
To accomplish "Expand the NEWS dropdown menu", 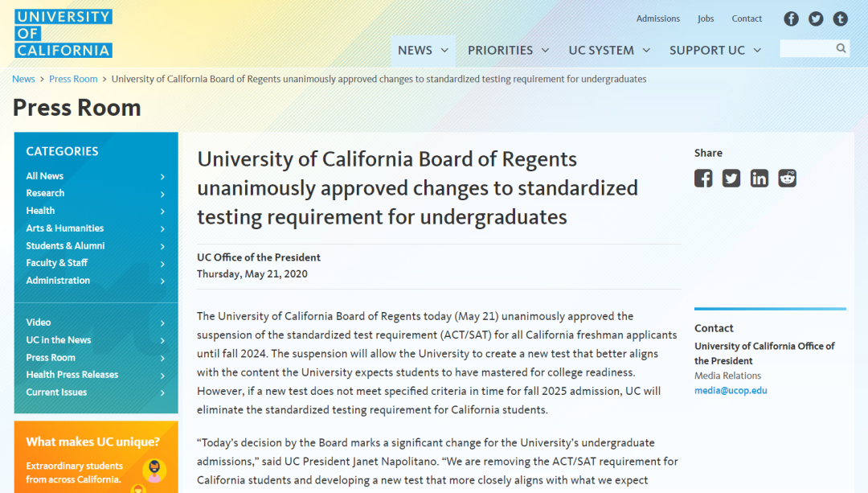I will tap(423, 51).
